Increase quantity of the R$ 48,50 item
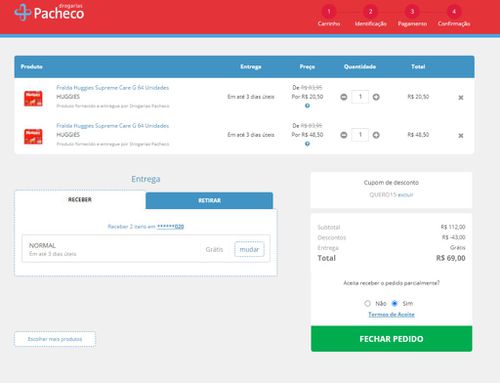The image size is (500, 383). [x=376, y=135]
